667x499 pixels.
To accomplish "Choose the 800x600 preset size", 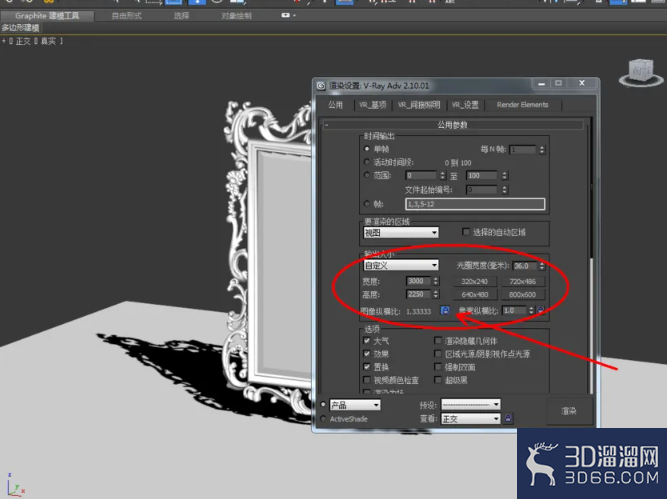I will click(522, 294).
